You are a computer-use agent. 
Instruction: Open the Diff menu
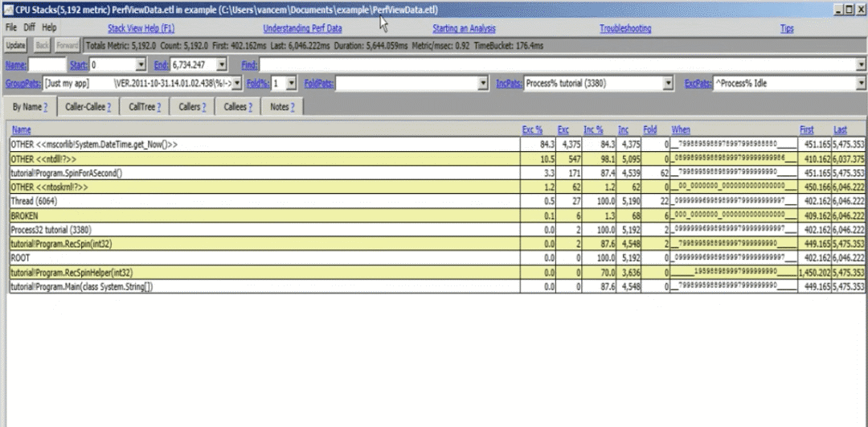pyautogui.click(x=30, y=27)
